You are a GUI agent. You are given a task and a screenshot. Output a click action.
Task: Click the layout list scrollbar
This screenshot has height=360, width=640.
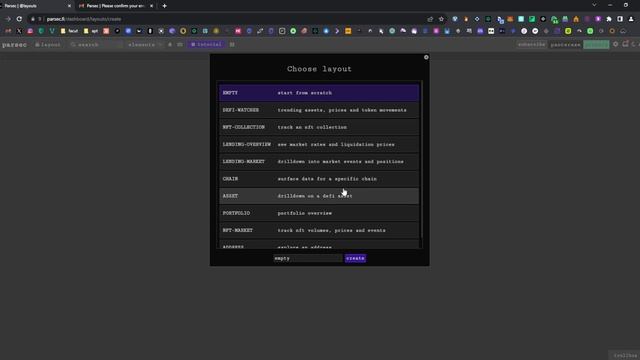(x=421, y=159)
